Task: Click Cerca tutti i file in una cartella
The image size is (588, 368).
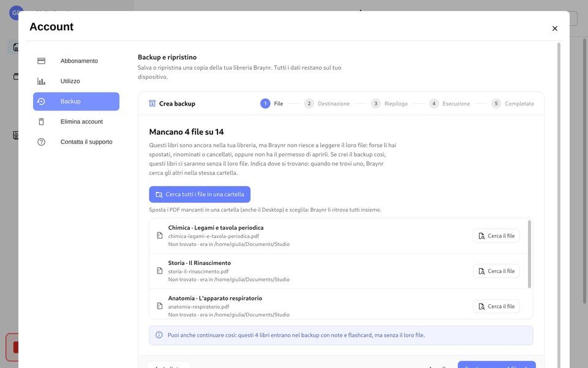Action: click(x=200, y=194)
